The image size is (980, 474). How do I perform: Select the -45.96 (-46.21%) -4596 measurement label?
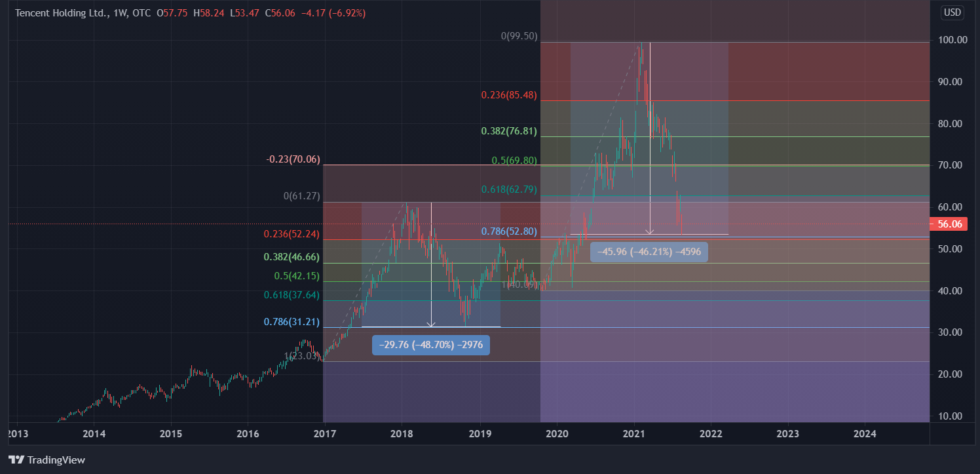[649, 252]
